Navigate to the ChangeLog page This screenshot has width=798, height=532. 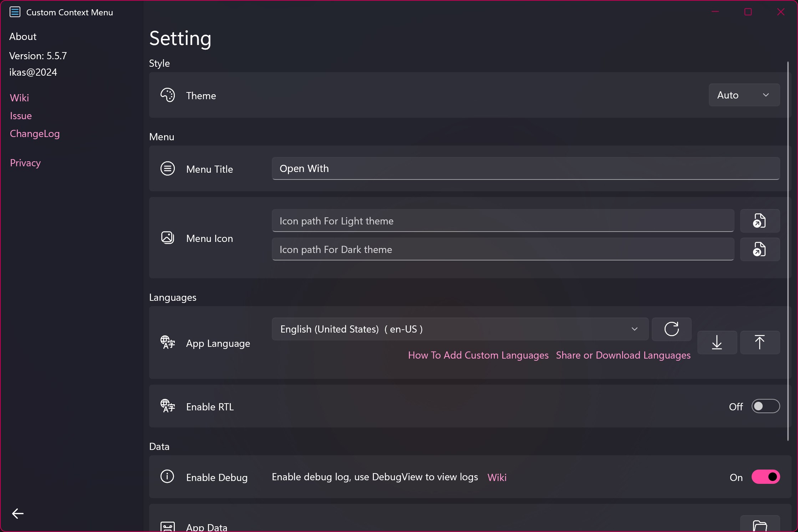[34, 133]
